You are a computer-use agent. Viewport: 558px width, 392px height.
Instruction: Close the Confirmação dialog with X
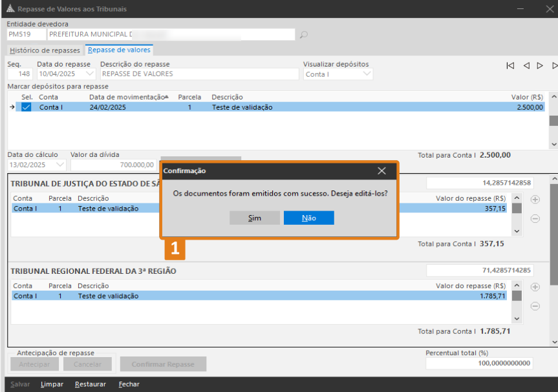pos(382,171)
